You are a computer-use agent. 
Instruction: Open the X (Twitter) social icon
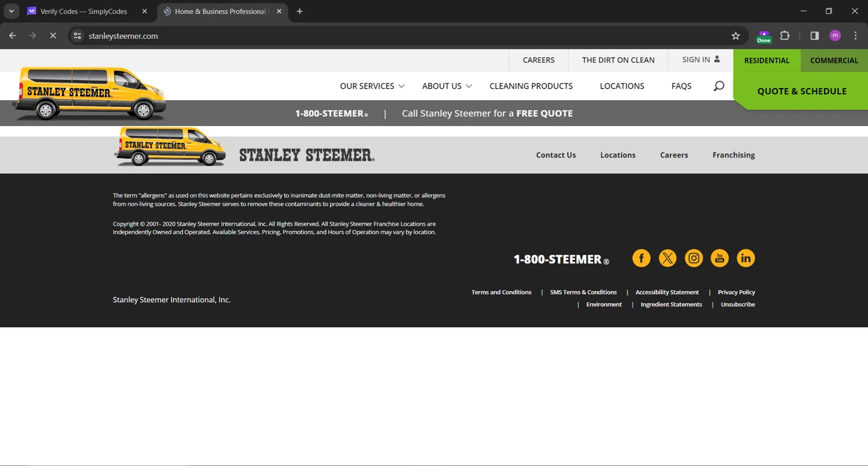(x=667, y=258)
